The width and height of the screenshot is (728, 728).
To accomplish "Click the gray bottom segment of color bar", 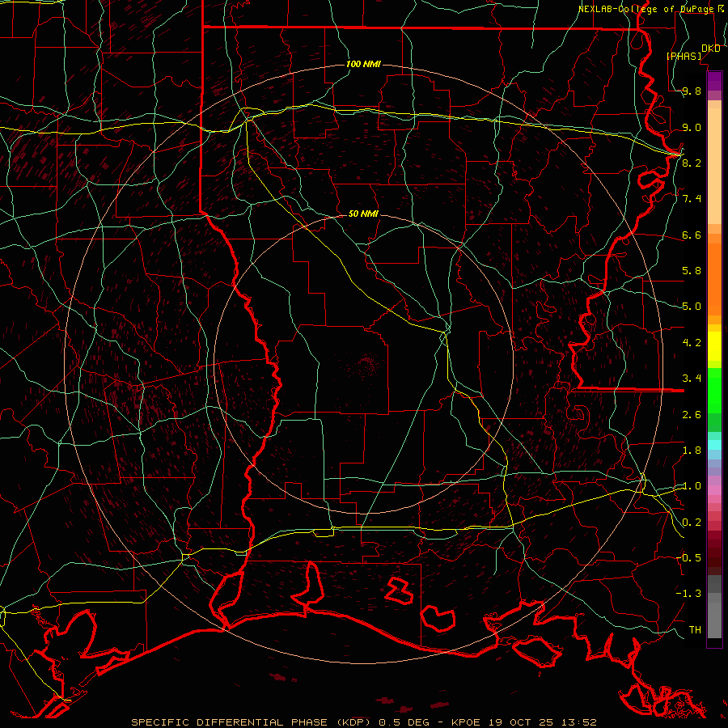I will pos(714,620).
